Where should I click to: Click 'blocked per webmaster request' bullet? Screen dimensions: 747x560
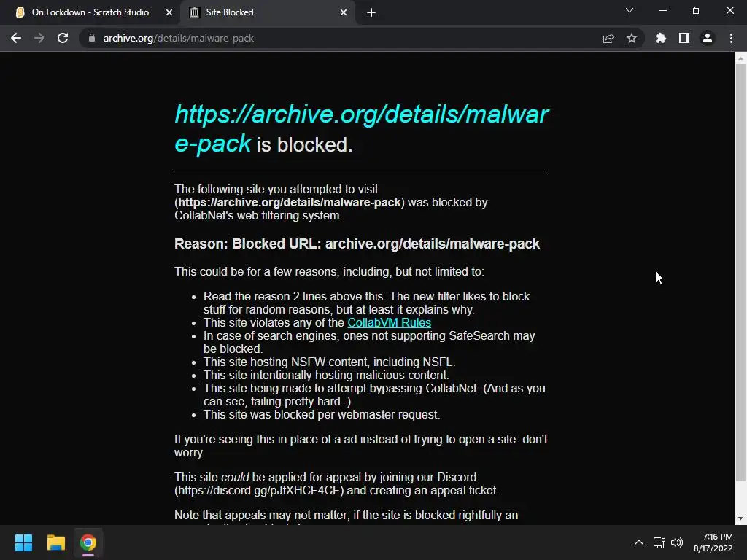tap(322, 414)
